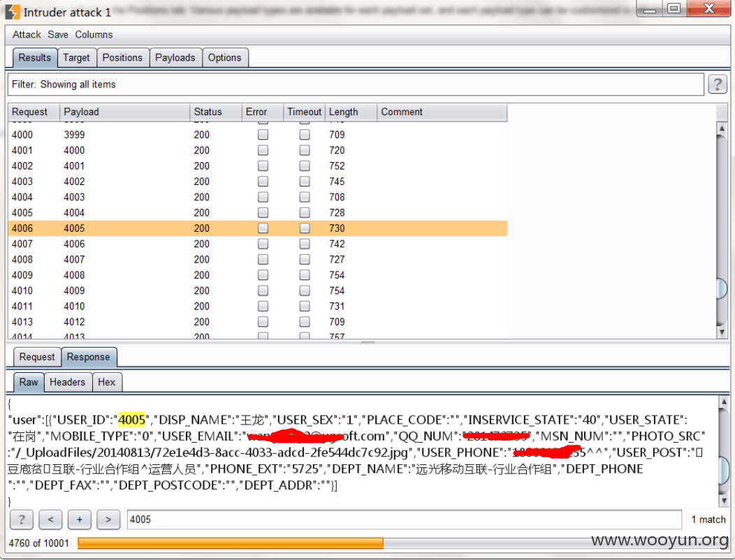
Task: Toggle Error checkbox for request 4006
Action: point(263,228)
